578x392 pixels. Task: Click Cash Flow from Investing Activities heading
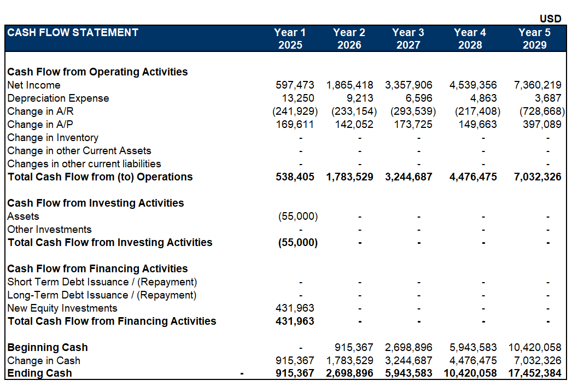pyautogui.click(x=96, y=203)
